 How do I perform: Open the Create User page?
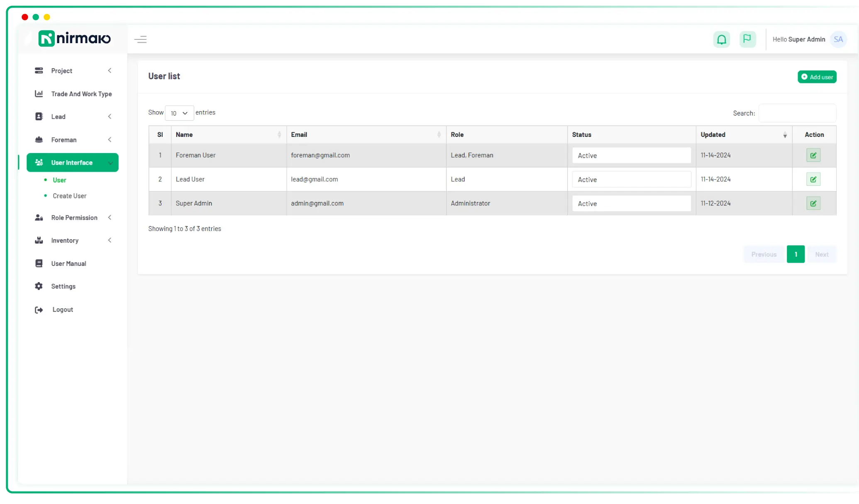click(69, 195)
